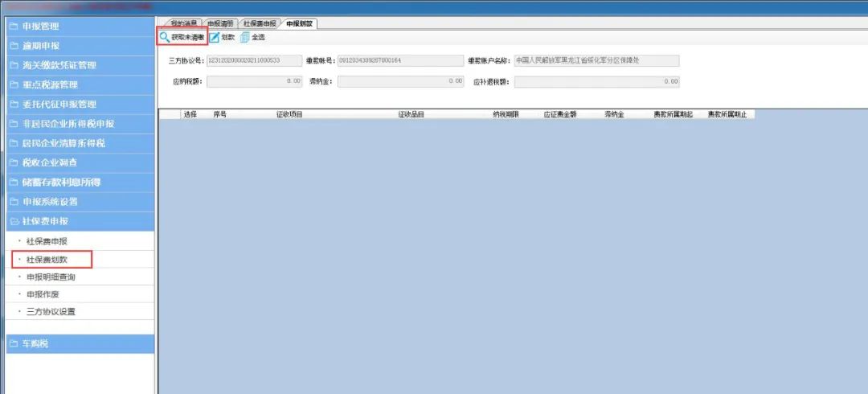Switch to the 申报清册 tab
Screen dimensions: 868x394
click(x=220, y=24)
